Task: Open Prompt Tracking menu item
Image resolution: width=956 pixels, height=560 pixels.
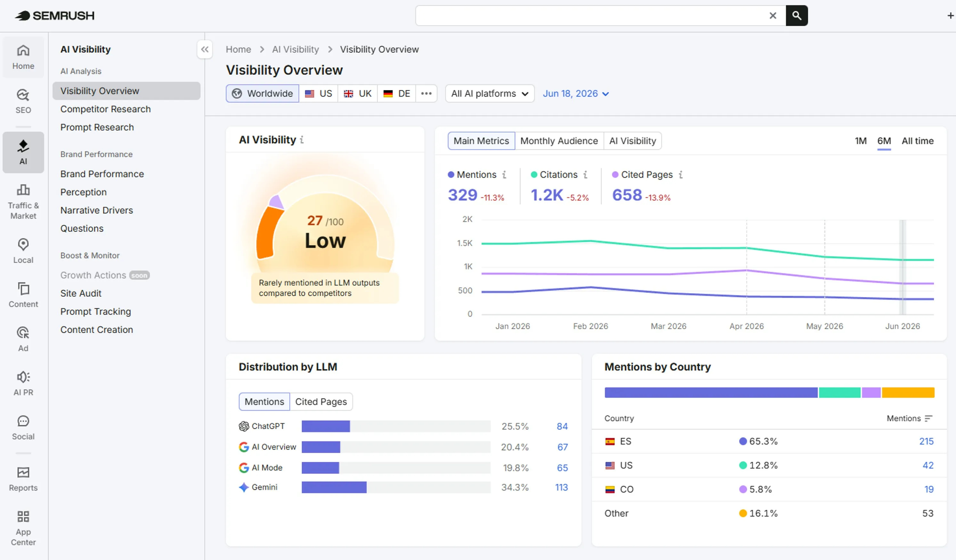Action: [96, 312]
